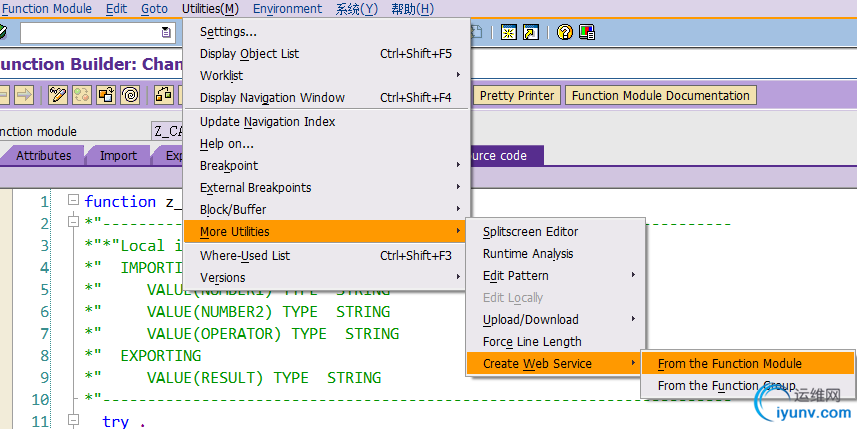Screen dimensions: 857x429
Task: Click the function module name field
Action: pyautogui.click(x=167, y=131)
